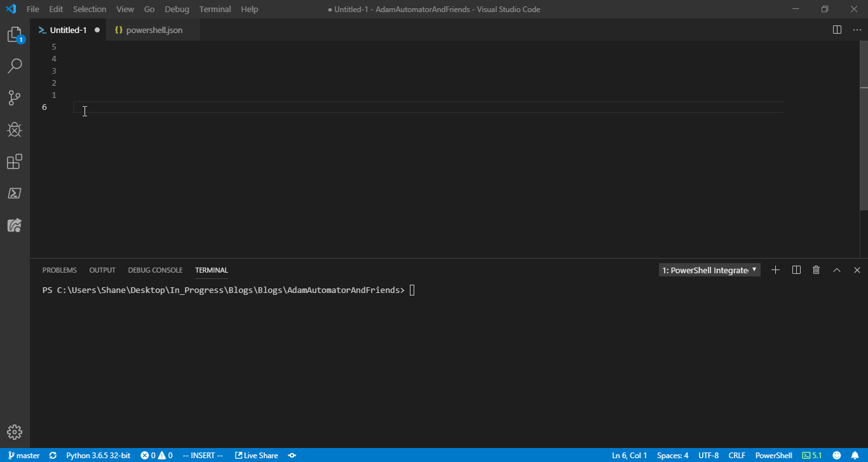Change indentation Spaces: 4

(x=672, y=456)
